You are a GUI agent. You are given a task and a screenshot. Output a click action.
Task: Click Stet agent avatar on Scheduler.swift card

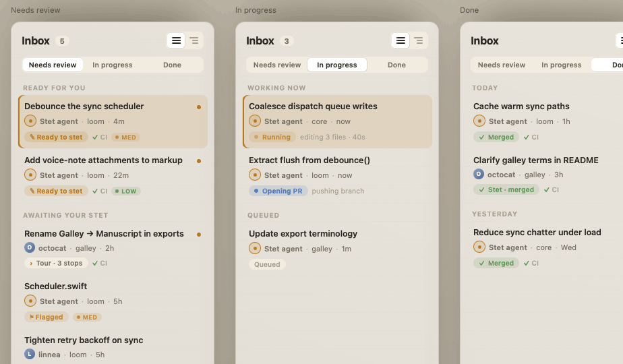tap(30, 301)
